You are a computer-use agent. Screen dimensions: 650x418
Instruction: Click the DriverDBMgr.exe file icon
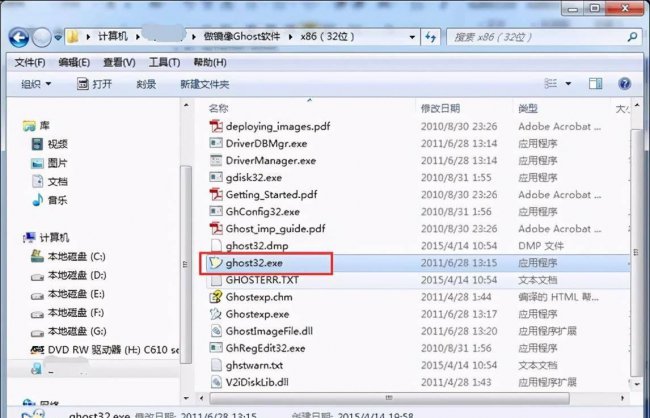coord(216,143)
